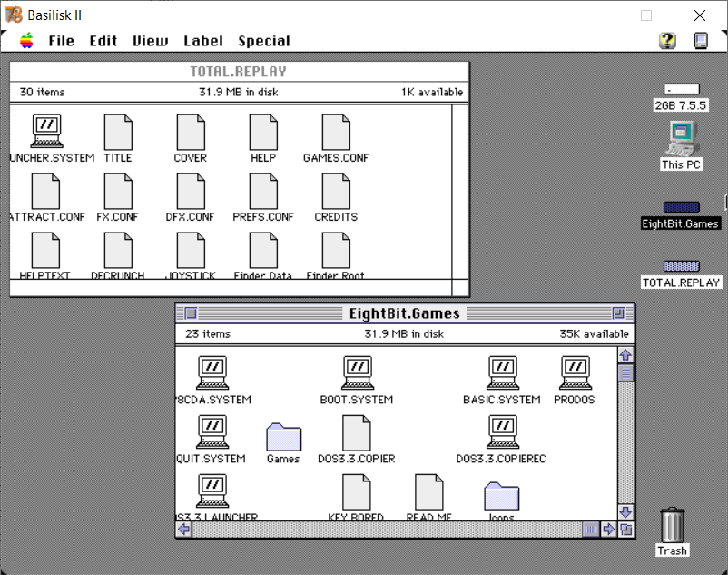Select the DOS3.3.COPIEREC system icon

pos(503,432)
